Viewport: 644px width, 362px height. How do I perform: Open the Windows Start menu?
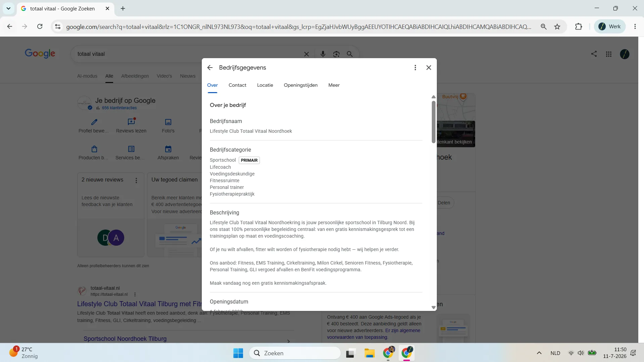coord(238,353)
